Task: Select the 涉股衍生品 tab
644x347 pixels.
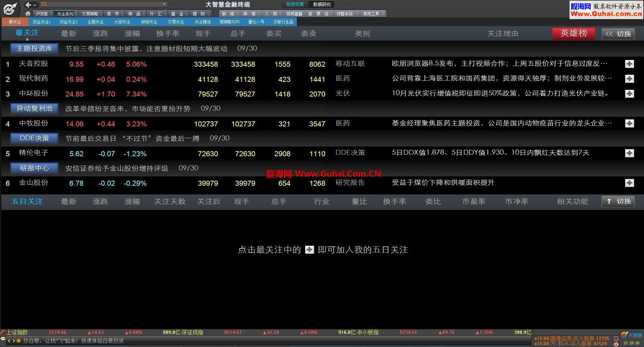Action: point(283,22)
